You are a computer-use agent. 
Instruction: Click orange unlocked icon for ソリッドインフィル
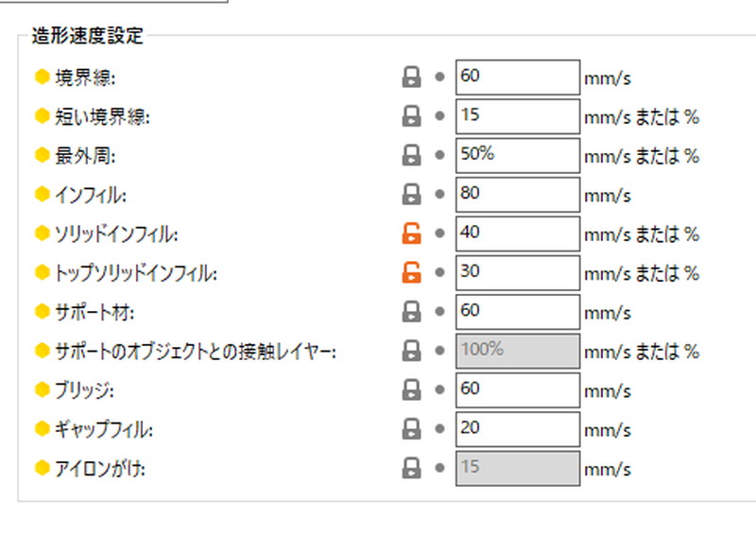(411, 233)
